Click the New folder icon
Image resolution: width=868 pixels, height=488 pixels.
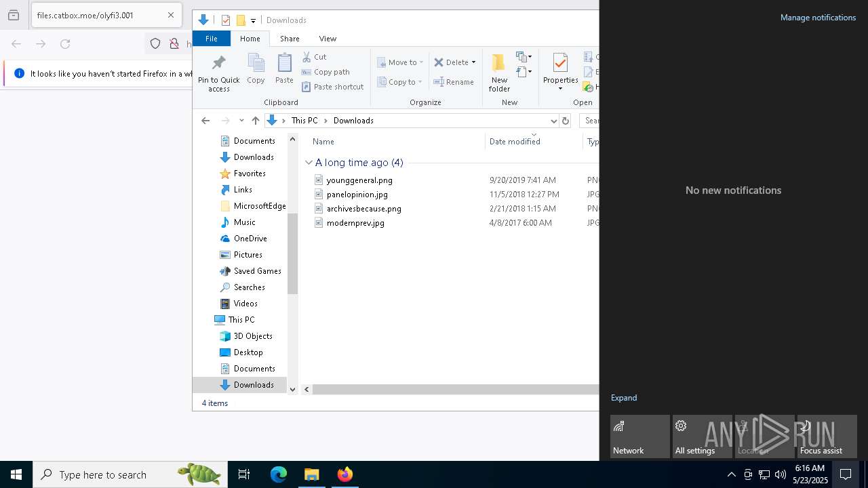point(499,63)
